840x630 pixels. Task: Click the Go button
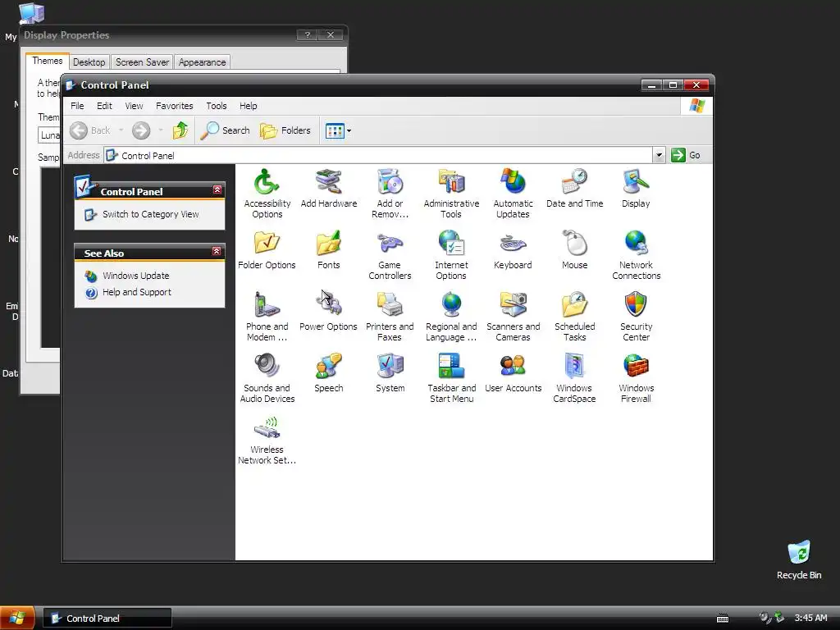pos(687,155)
